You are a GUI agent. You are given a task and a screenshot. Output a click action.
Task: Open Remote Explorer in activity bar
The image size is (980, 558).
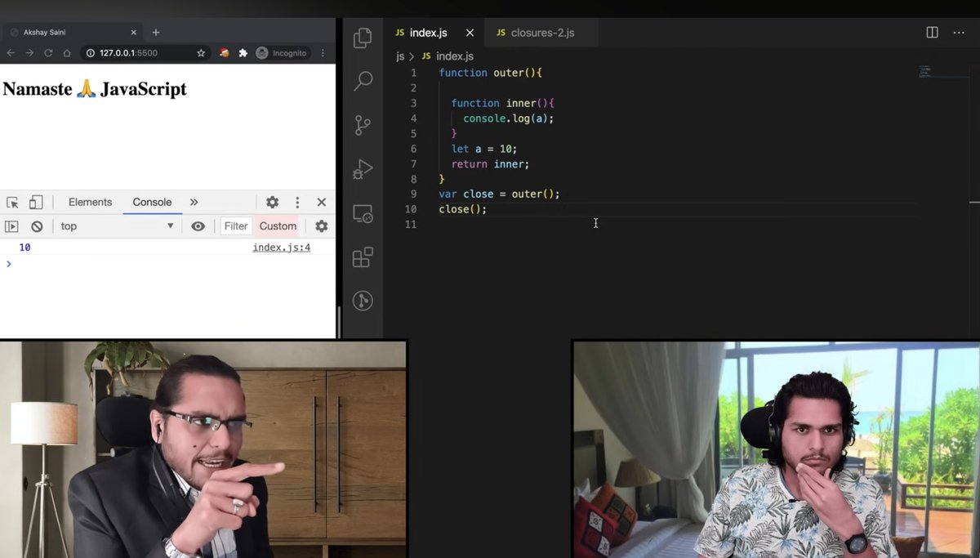363,214
